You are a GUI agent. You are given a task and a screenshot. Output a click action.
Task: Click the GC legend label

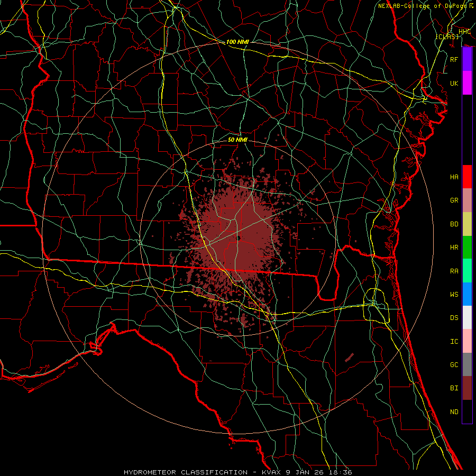pyautogui.click(x=454, y=365)
